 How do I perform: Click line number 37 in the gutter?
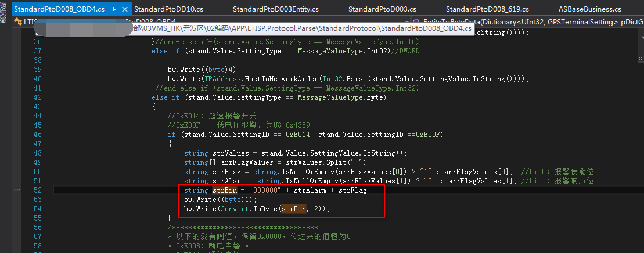tap(37, 51)
